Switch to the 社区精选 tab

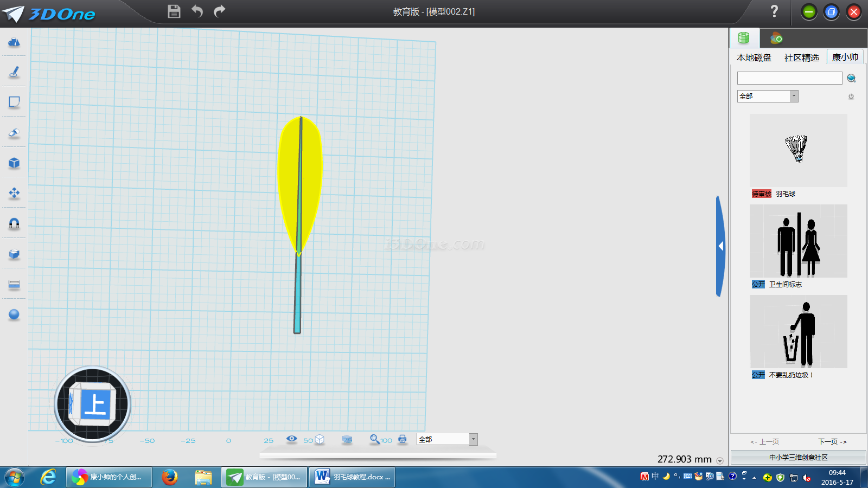click(x=801, y=58)
